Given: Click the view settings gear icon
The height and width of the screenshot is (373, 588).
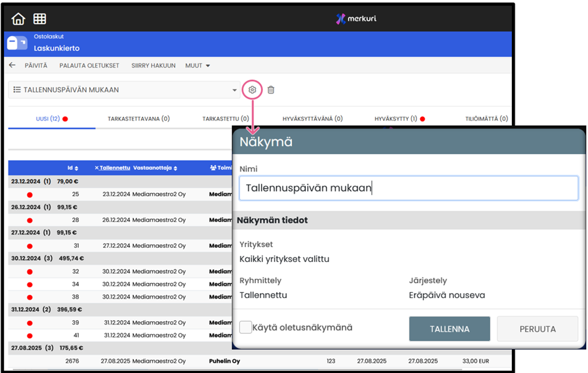Looking at the screenshot, I should [x=252, y=90].
